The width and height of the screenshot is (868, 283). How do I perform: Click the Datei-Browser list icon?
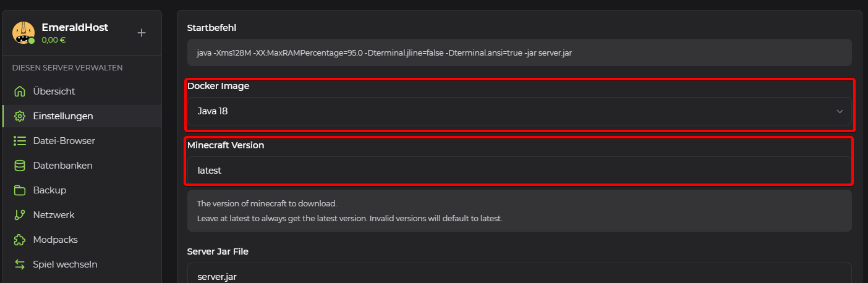(x=20, y=141)
